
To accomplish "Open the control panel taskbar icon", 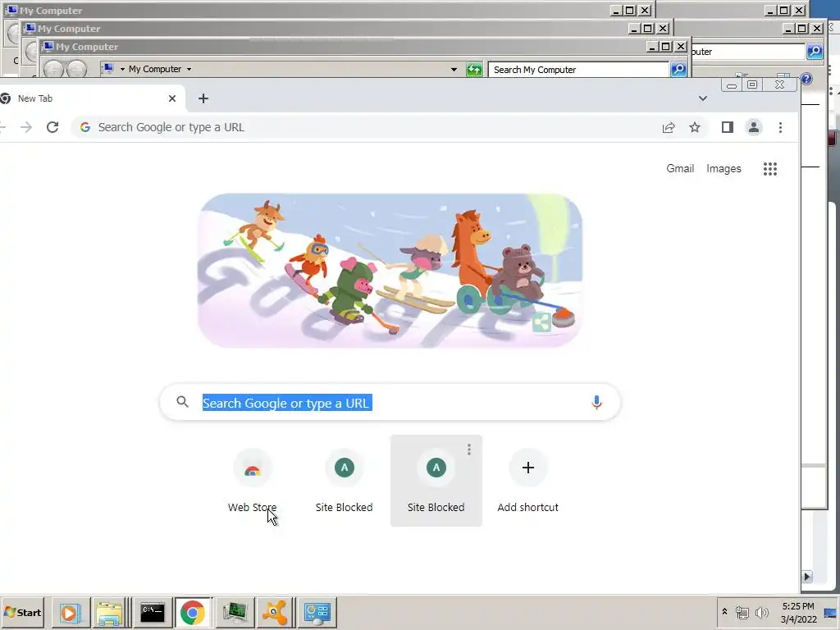I will click(317, 612).
